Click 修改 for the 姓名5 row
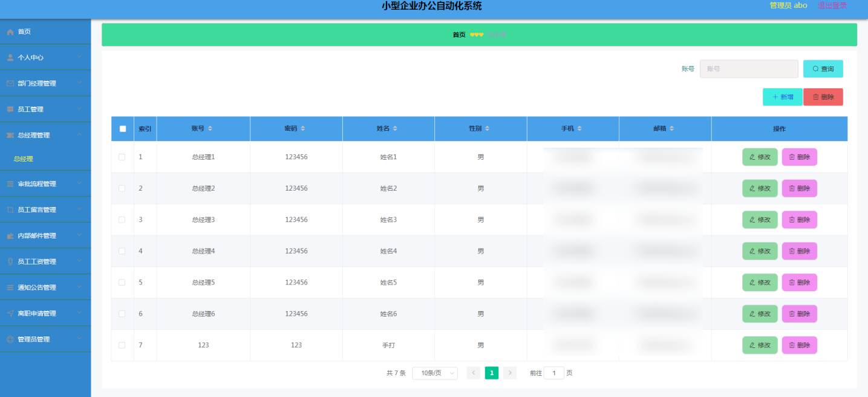 (x=760, y=283)
